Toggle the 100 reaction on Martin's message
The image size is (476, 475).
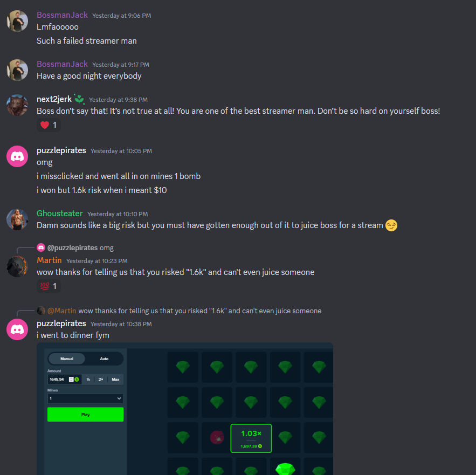49,286
